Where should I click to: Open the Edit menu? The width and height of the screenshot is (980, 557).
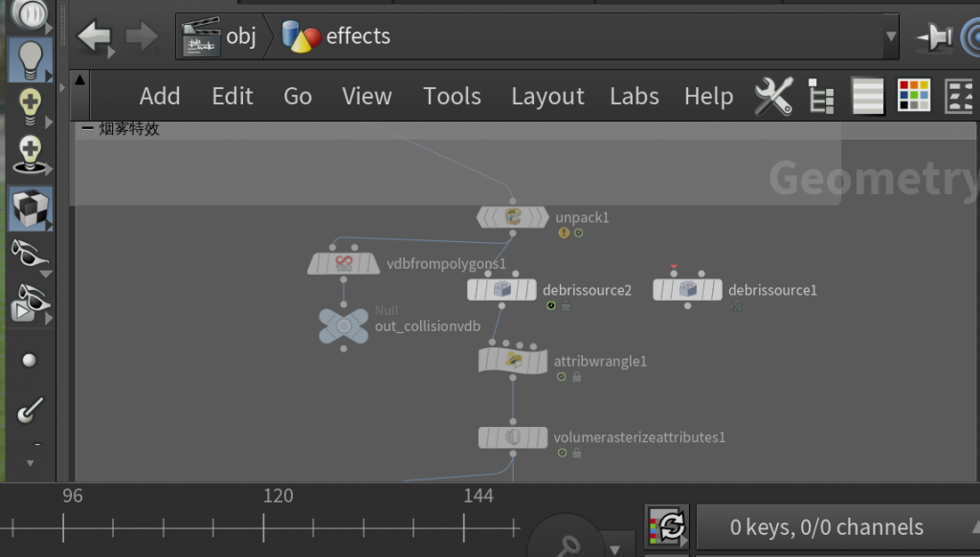click(232, 97)
